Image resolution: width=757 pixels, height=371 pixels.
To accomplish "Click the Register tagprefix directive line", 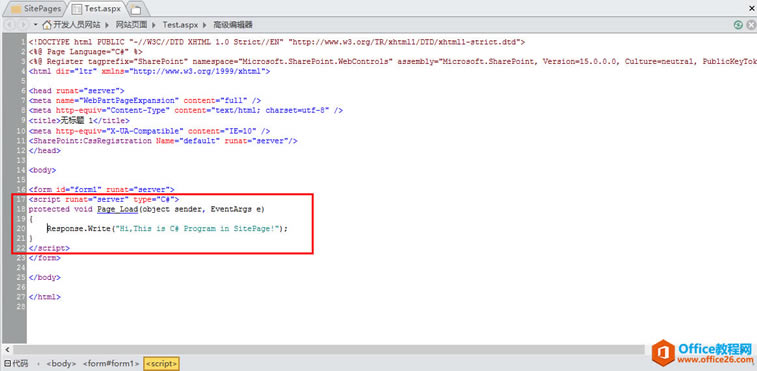I will 393,61.
